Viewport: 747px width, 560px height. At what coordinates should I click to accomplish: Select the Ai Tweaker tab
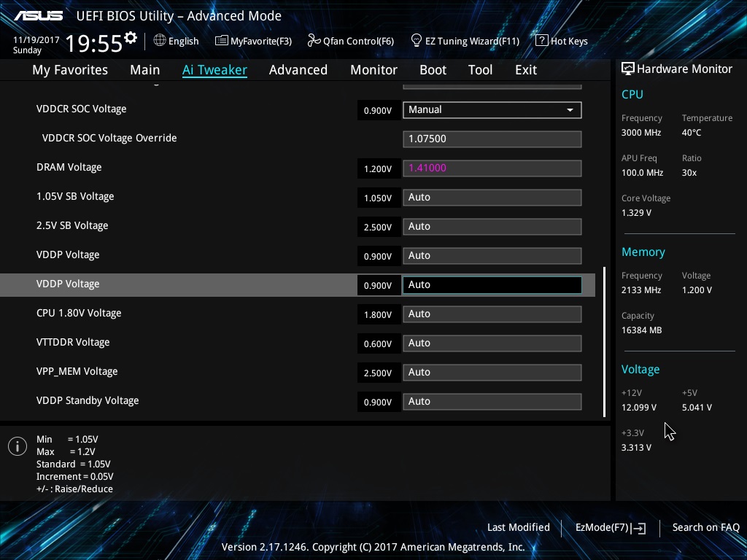(x=214, y=69)
